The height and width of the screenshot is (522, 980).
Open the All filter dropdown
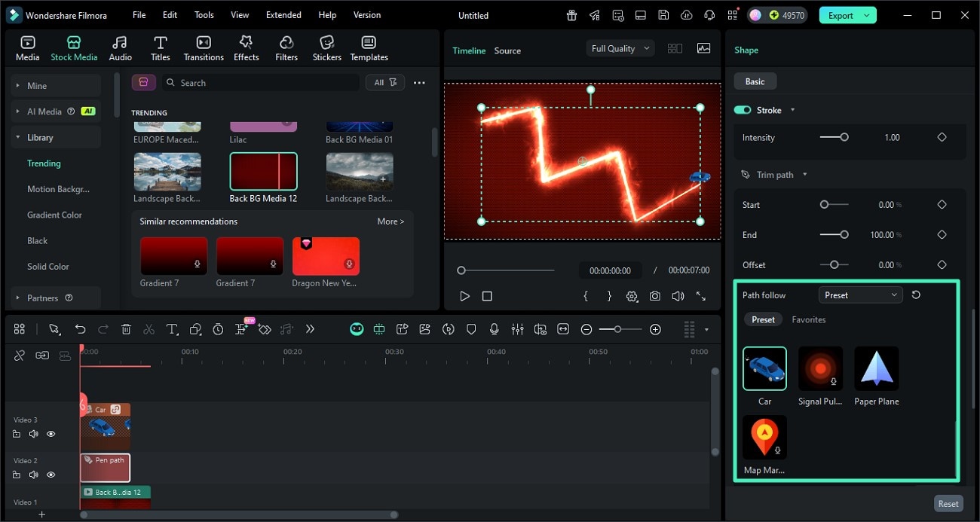(x=384, y=83)
